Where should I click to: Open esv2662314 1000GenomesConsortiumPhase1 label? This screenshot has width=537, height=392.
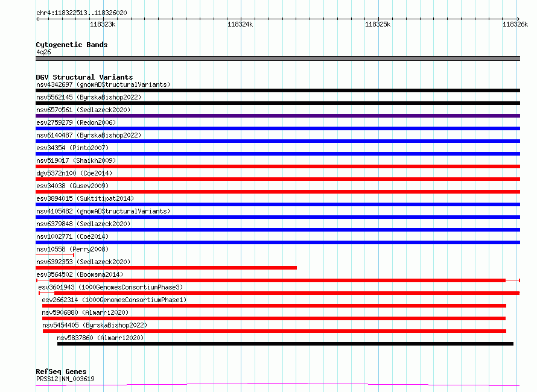point(114,300)
